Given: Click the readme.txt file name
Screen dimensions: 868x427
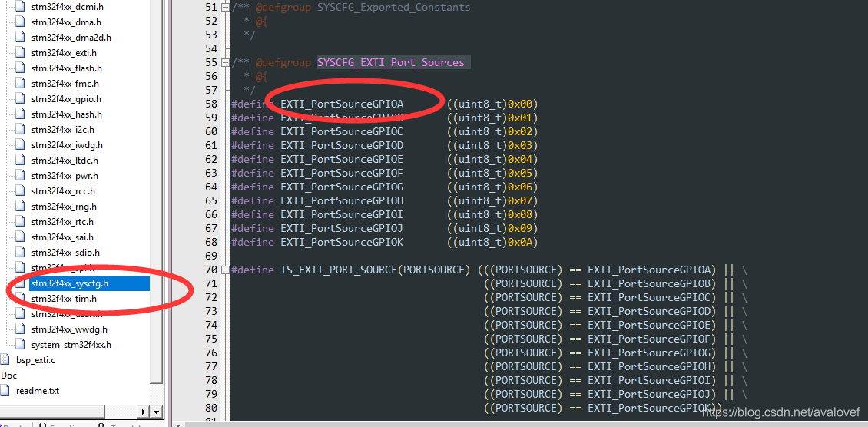Looking at the screenshot, I should [38, 391].
